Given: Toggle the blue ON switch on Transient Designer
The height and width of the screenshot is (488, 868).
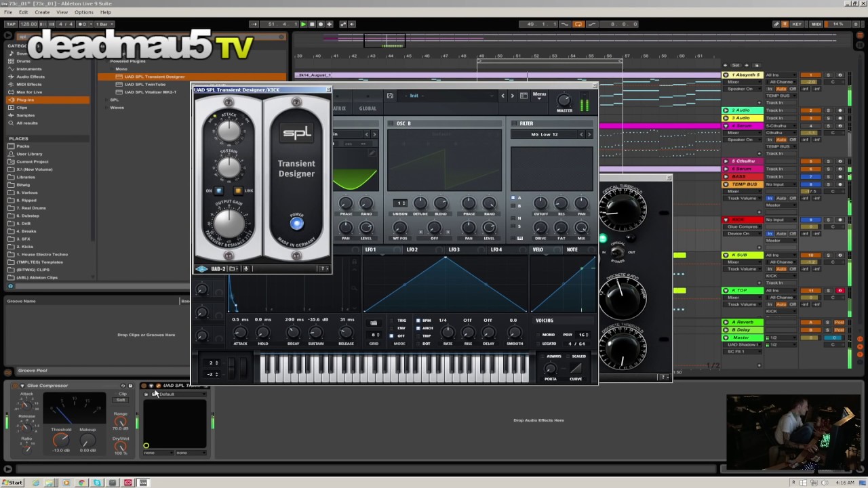Looking at the screenshot, I should (x=218, y=191).
